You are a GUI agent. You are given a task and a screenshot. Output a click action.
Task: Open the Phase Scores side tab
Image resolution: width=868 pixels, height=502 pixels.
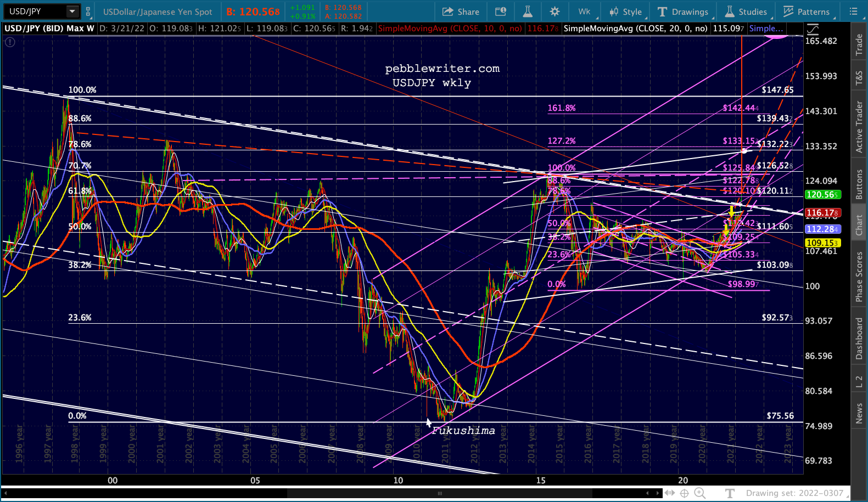859,277
